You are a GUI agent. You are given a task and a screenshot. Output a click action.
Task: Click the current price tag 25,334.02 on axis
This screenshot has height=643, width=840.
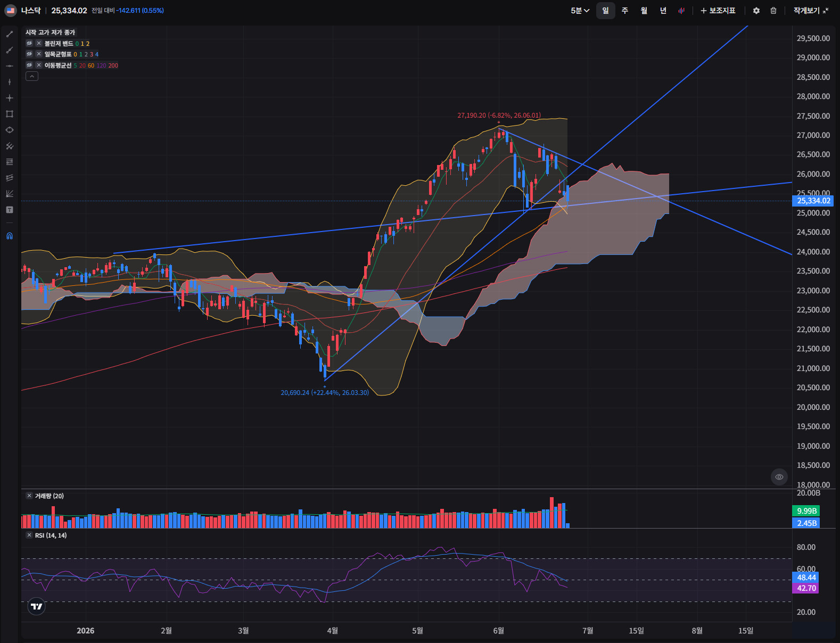(x=813, y=201)
